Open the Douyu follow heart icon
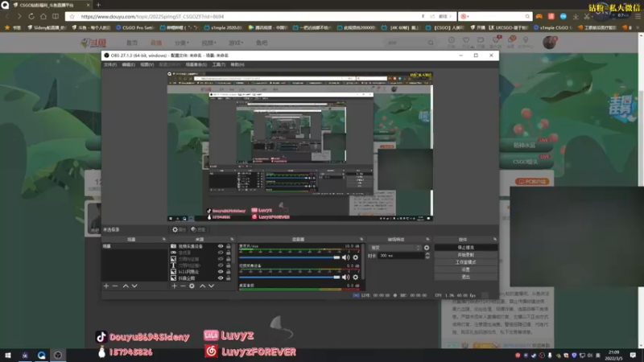 [x=466, y=40]
